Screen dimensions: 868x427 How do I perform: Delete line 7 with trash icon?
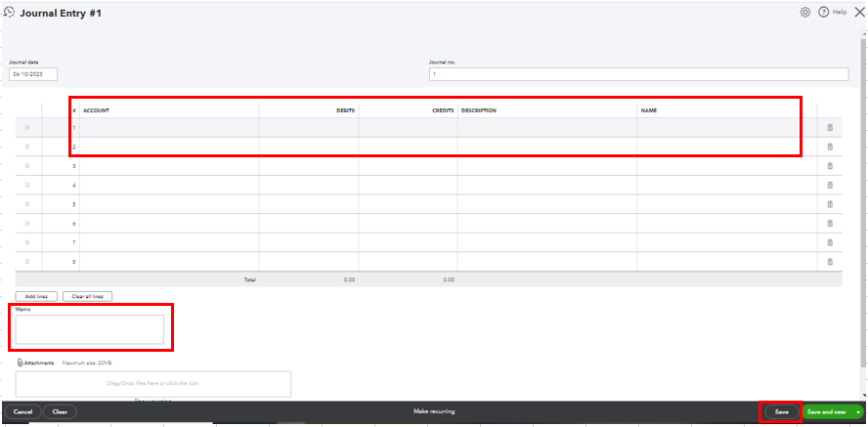830,242
